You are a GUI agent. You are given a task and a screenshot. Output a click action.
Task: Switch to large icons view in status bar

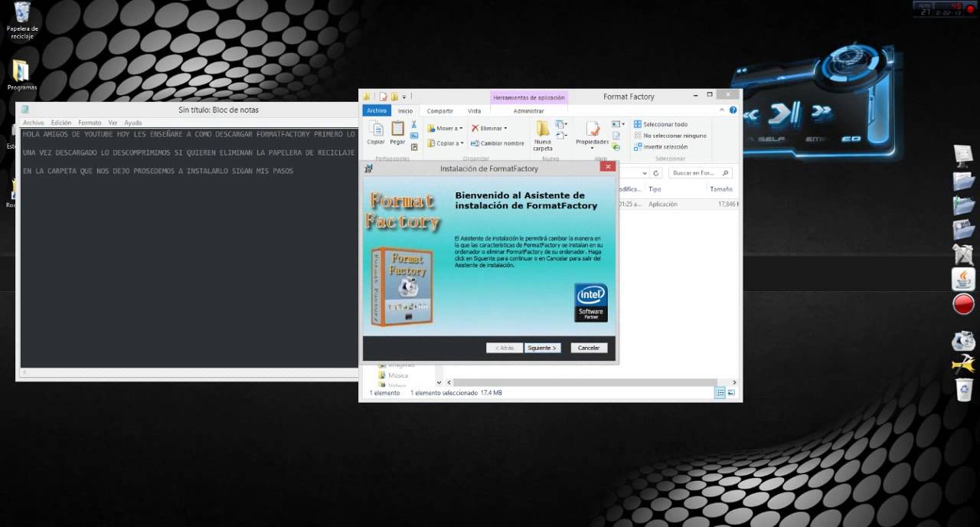coord(731,393)
